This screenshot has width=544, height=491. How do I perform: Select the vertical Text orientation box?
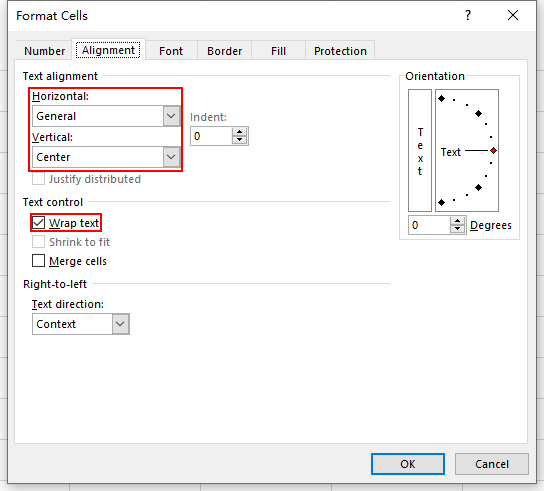coord(420,151)
